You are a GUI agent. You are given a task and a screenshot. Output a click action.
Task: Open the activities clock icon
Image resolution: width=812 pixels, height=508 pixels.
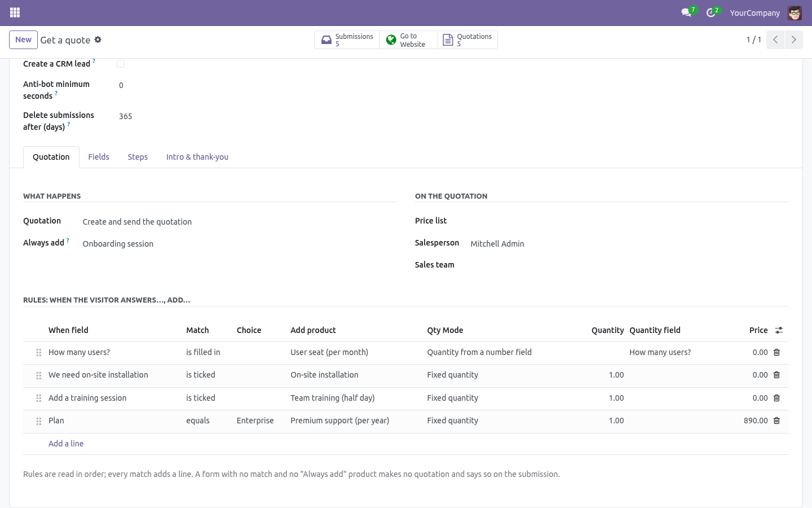pos(712,12)
